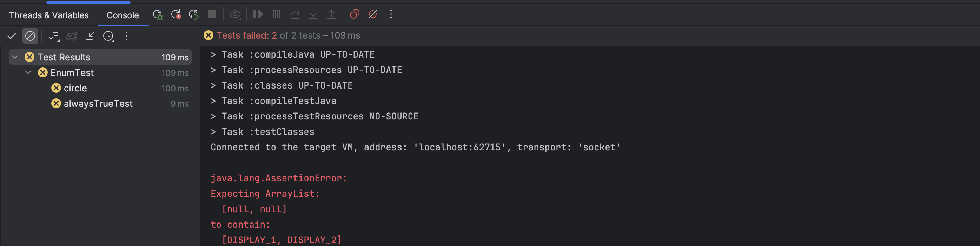View breakpoints icon
Screen dimensions: 980x246
[x=355, y=14]
